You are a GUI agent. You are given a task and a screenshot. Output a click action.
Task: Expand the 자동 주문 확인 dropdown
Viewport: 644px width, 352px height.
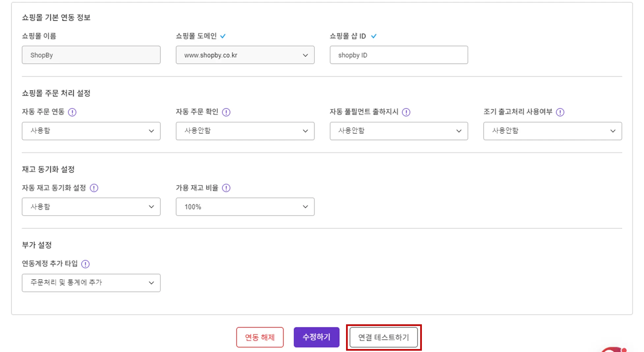coord(245,131)
